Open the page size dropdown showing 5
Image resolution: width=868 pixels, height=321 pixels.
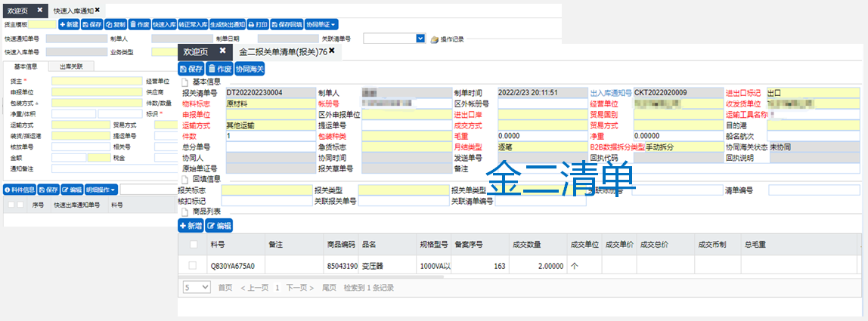click(x=197, y=287)
